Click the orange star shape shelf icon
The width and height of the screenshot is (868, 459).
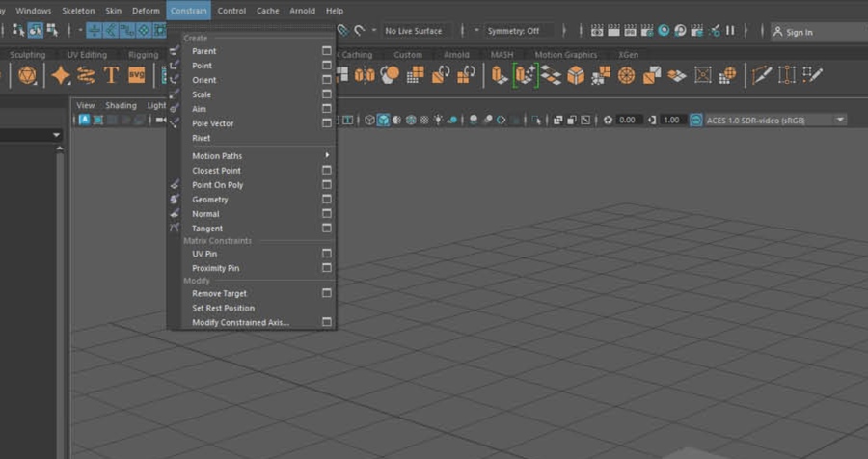point(61,75)
